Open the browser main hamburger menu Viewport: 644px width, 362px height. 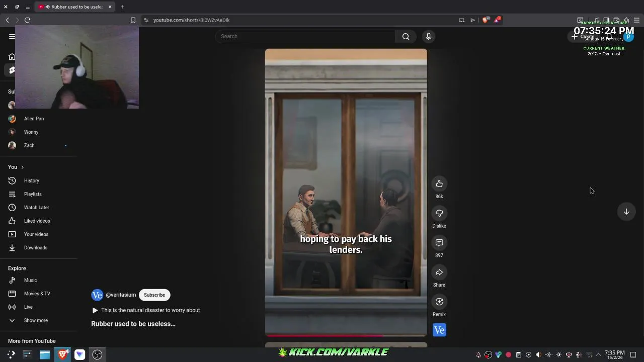coord(636,20)
